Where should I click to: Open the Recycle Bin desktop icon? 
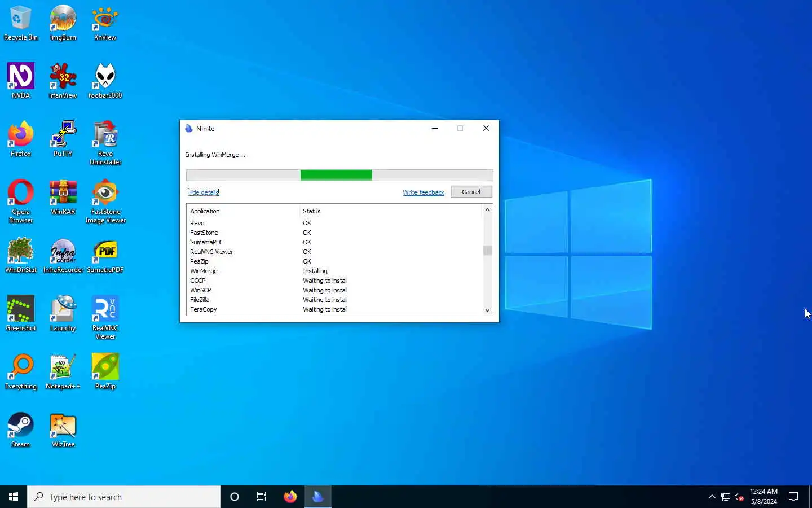(x=21, y=23)
